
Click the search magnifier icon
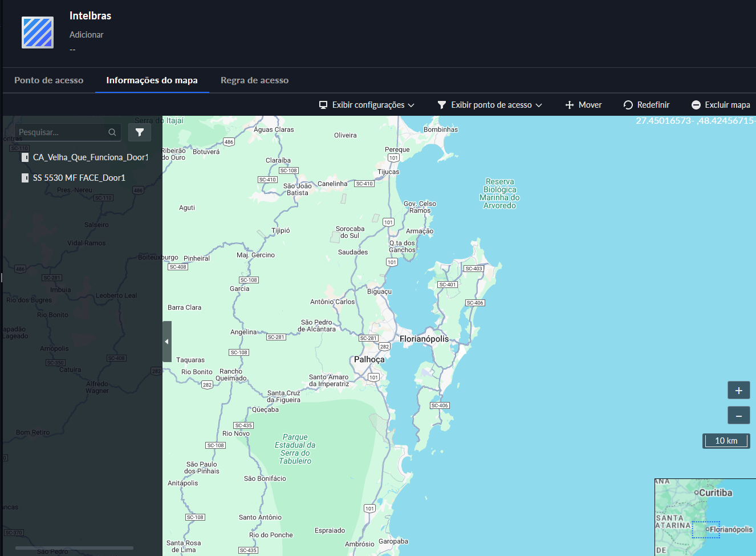pyautogui.click(x=112, y=132)
